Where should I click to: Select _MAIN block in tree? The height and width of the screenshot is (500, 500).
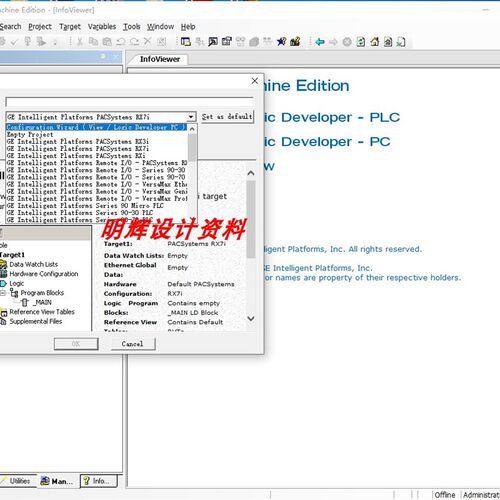pos(43,302)
